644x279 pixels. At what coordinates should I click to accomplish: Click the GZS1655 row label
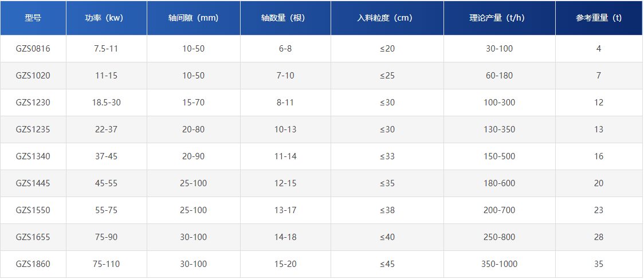click(x=33, y=237)
